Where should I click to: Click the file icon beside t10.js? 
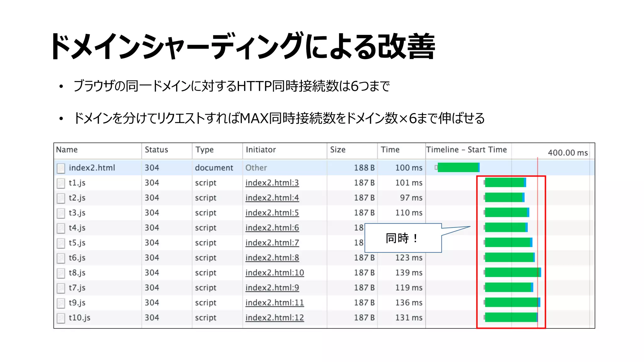[x=61, y=318]
